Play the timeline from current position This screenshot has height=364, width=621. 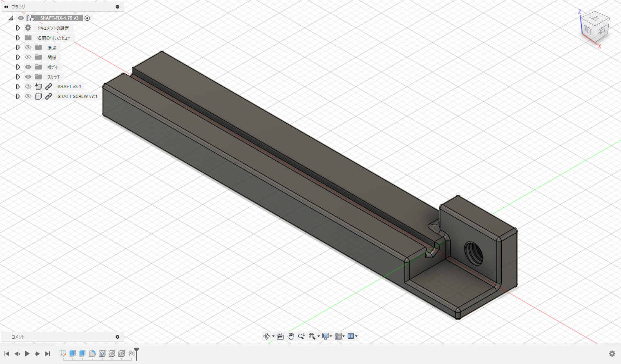[x=27, y=353]
